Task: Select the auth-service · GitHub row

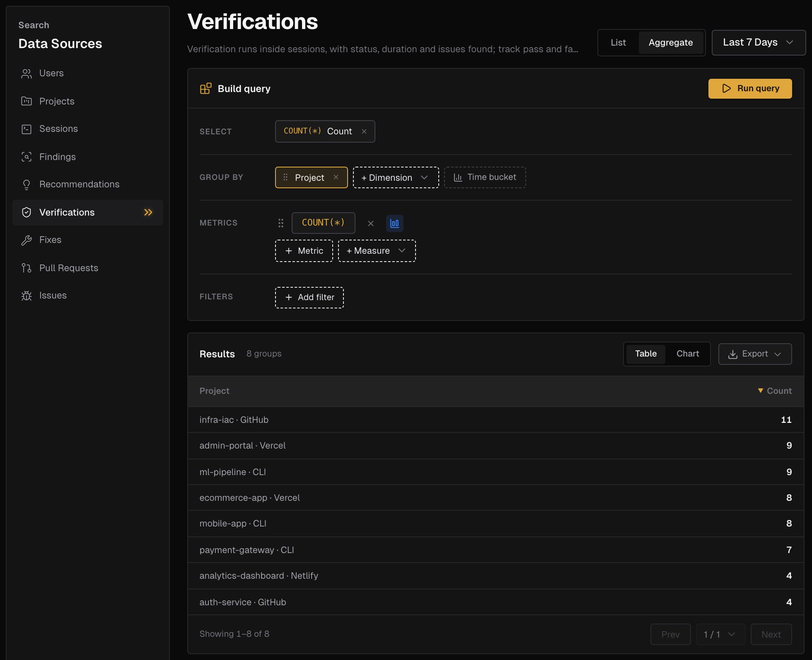Action: pos(495,602)
